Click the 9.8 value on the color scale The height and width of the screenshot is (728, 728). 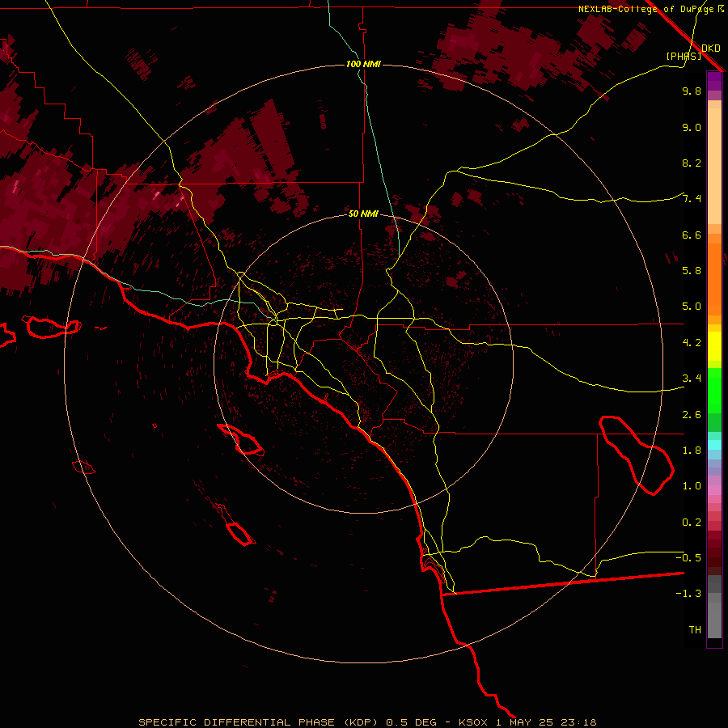click(692, 91)
